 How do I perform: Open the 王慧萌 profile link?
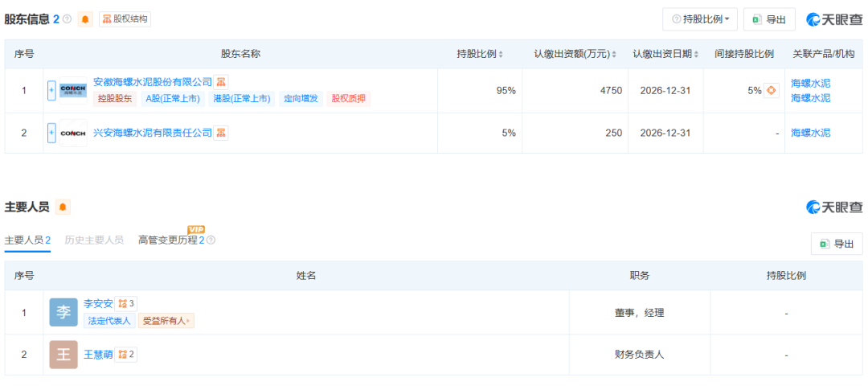pyautogui.click(x=98, y=355)
